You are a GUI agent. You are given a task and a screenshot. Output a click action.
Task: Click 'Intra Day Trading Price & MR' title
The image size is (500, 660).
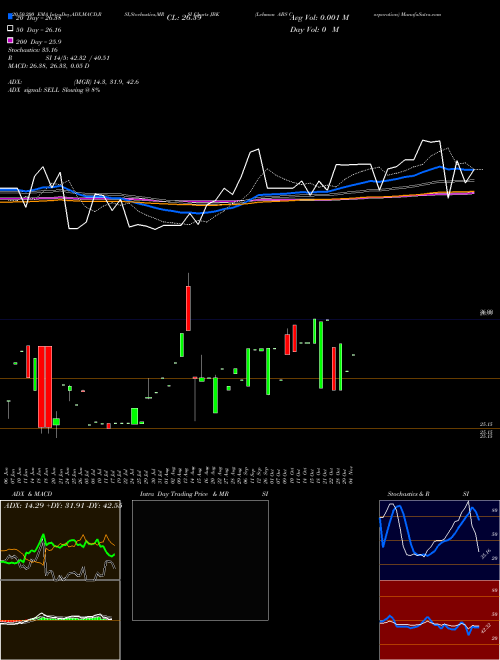pos(184,494)
